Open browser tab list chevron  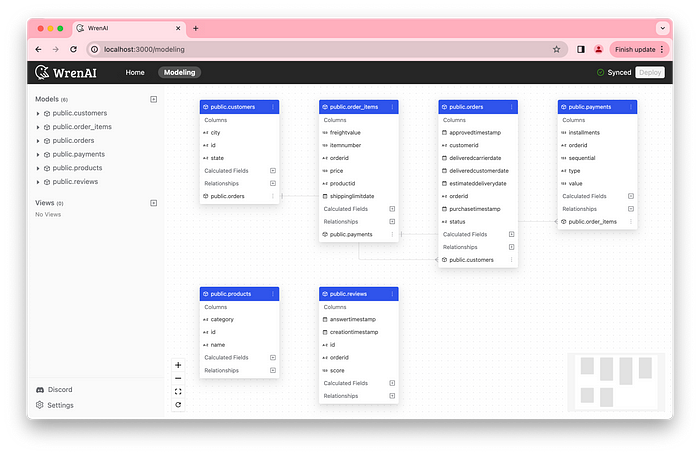point(662,28)
